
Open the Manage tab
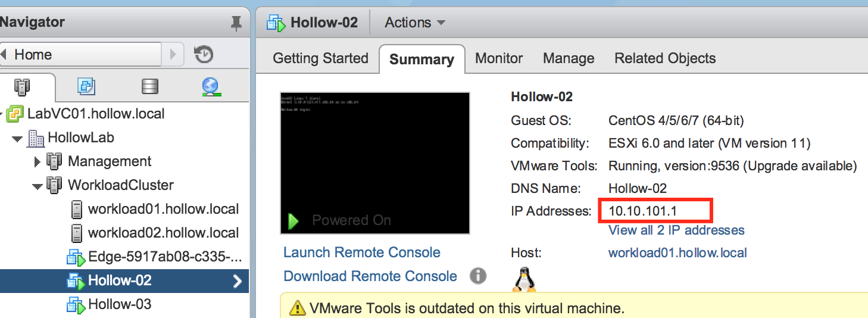pos(569,58)
